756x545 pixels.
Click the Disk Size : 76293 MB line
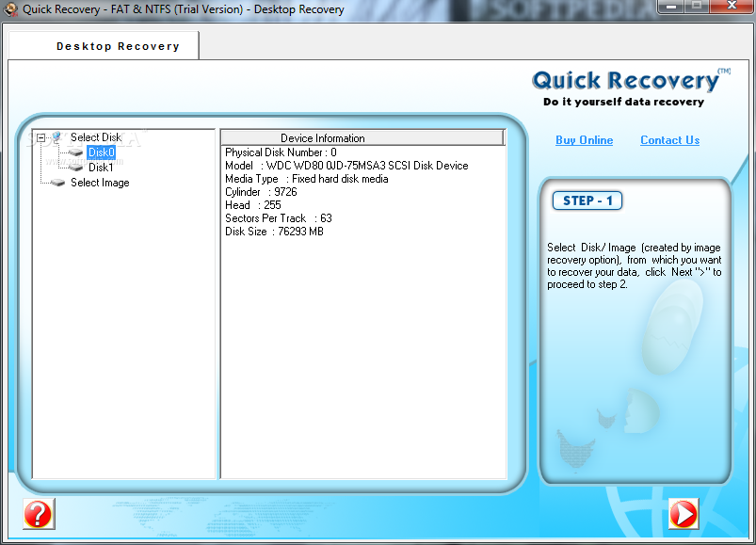click(274, 232)
